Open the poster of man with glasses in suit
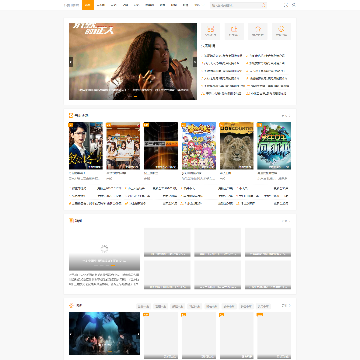Viewport: 360px width, 360px height. pos(86,146)
